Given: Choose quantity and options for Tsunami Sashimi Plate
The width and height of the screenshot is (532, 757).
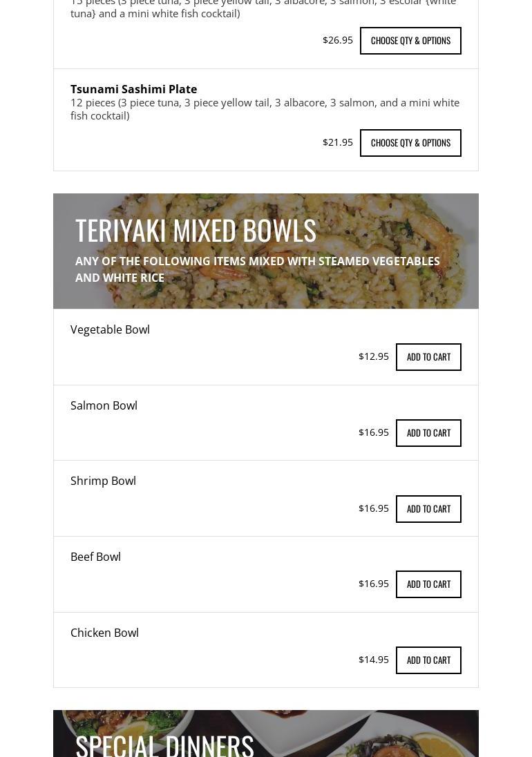Looking at the screenshot, I should (x=410, y=143).
